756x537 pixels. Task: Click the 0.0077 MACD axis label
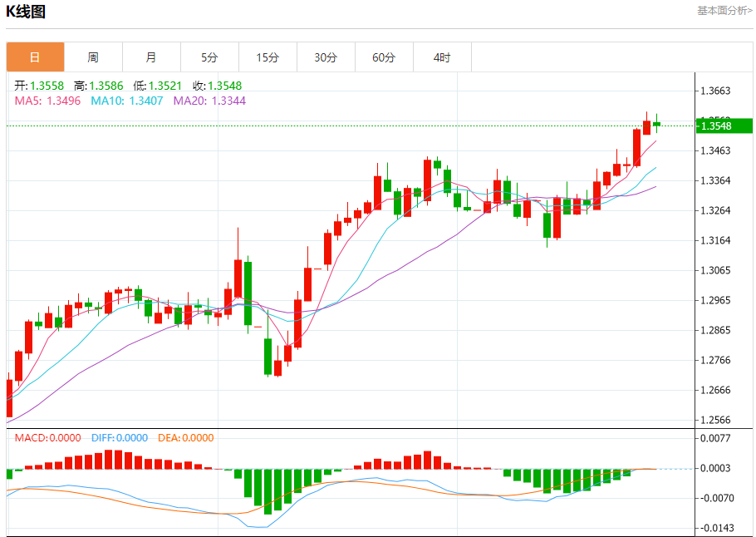(716, 438)
